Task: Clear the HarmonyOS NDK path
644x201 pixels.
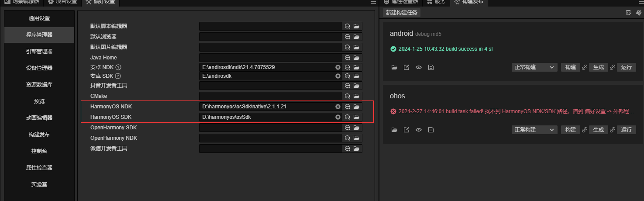Action: [338, 107]
